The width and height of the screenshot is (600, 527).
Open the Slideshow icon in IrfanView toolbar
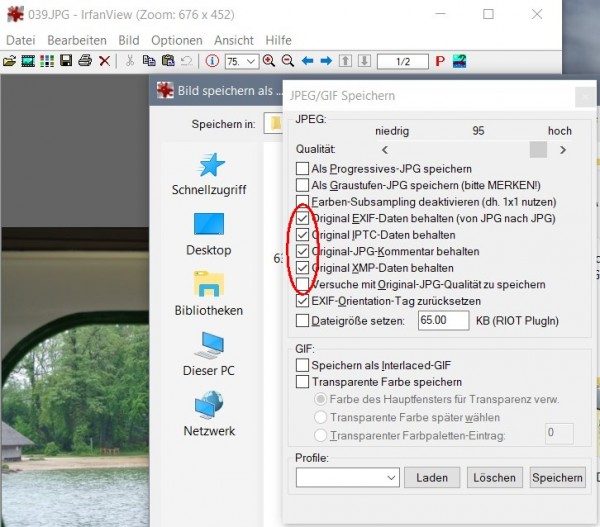click(28, 61)
